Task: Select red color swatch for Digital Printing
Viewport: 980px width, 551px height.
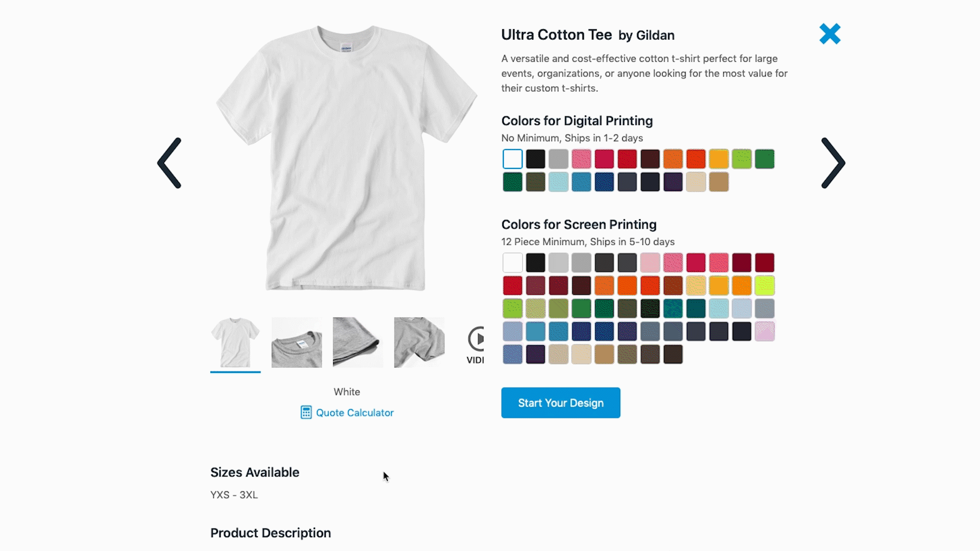Action: pyautogui.click(x=627, y=159)
